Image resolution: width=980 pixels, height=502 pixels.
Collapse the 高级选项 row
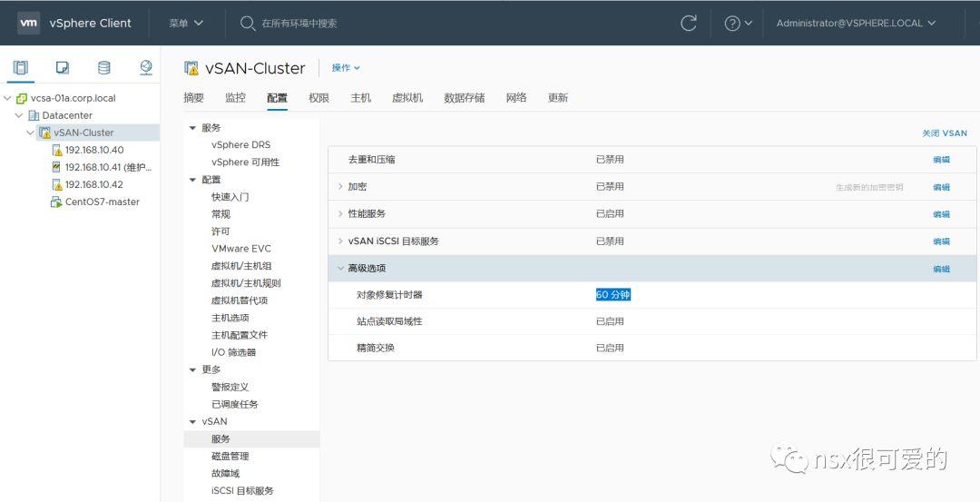coord(340,268)
